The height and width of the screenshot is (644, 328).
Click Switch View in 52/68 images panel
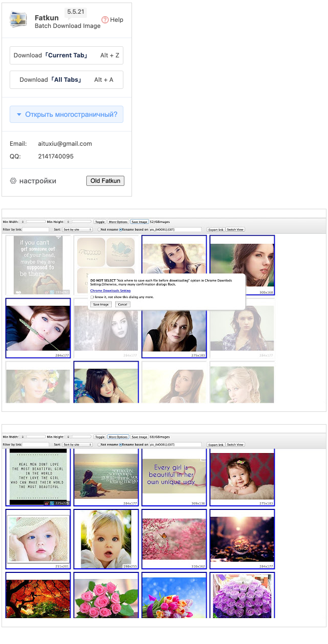click(x=235, y=230)
